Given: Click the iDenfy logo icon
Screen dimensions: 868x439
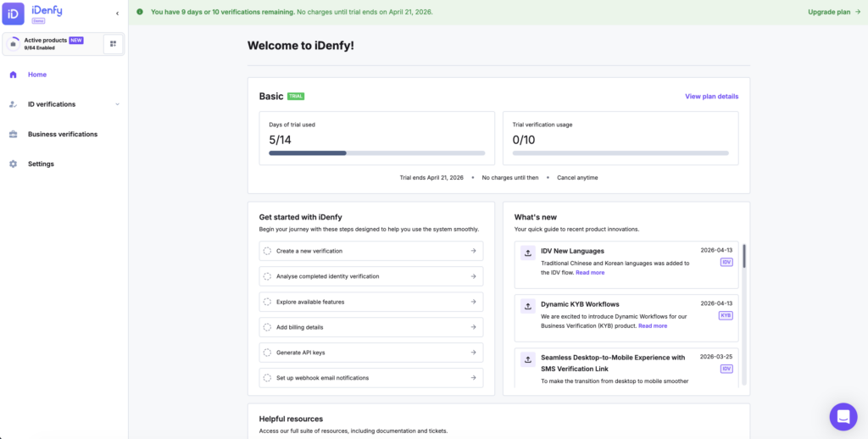Looking at the screenshot, I should tap(13, 14).
